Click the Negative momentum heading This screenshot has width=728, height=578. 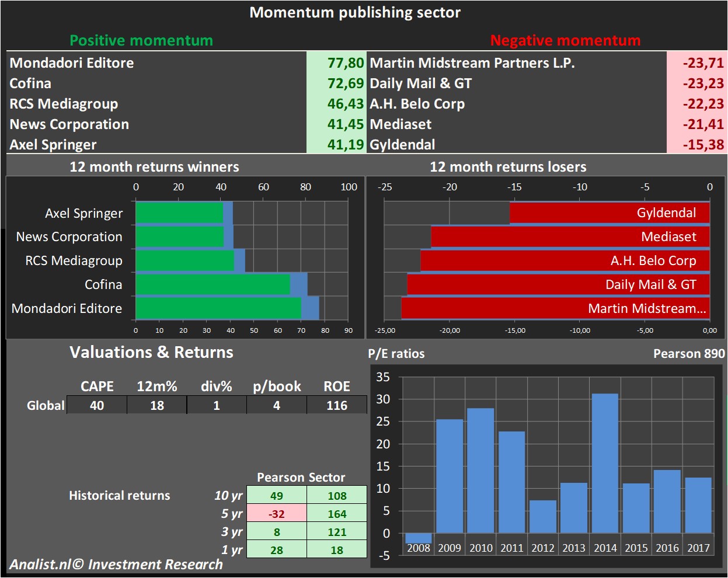(565, 40)
